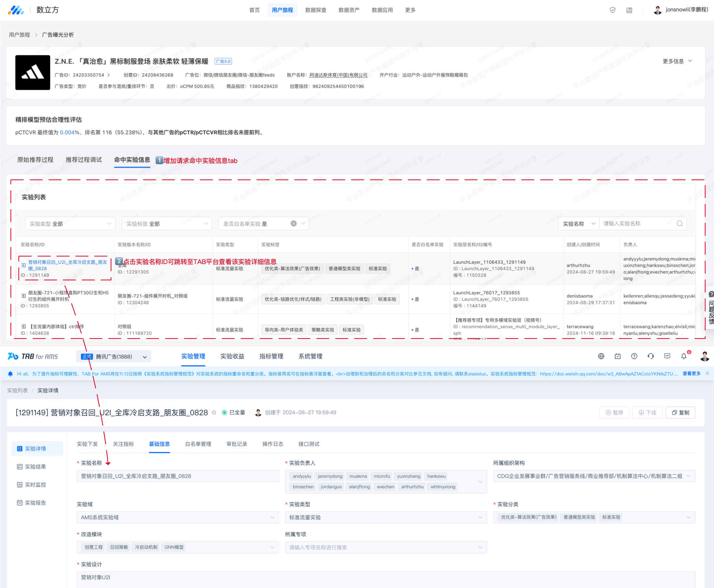Image resolution: width=714 pixels, height=588 pixels.
Task: Open the 腾讯广告(1888) selector
Action: click(x=114, y=357)
